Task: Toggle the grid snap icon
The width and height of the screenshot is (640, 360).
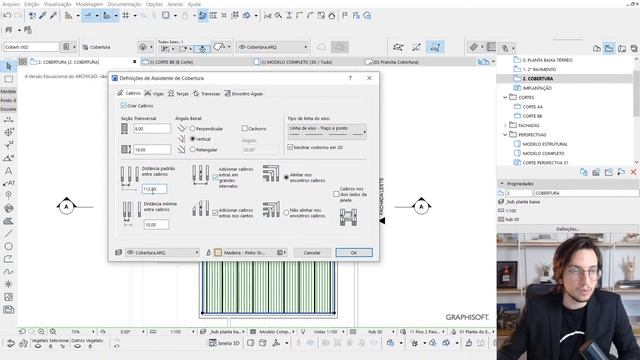Action: tap(126, 16)
